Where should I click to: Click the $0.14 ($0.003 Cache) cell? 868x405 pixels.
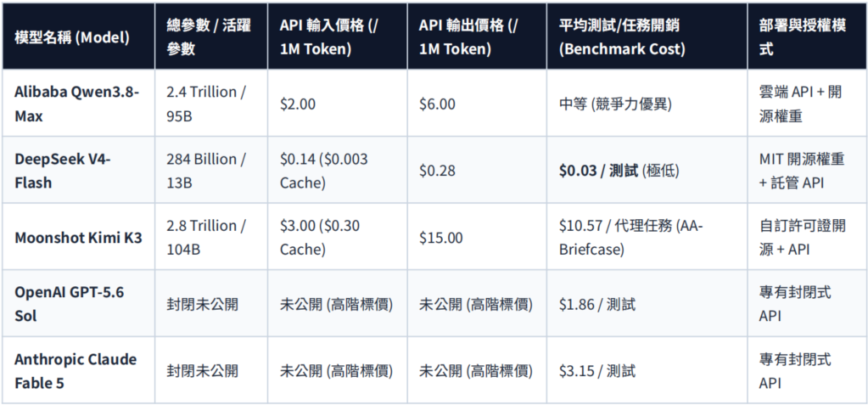pos(338,170)
